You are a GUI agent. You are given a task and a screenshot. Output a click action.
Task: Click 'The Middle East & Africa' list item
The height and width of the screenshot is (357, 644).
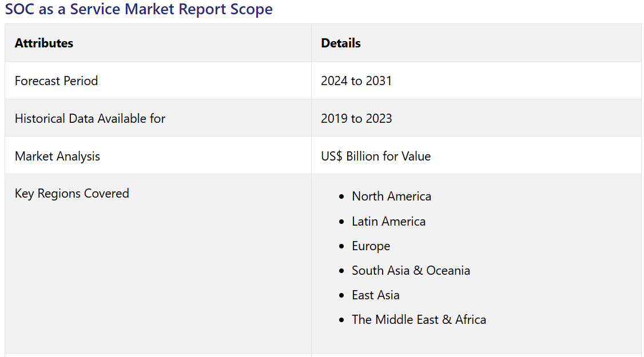[x=419, y=319]
